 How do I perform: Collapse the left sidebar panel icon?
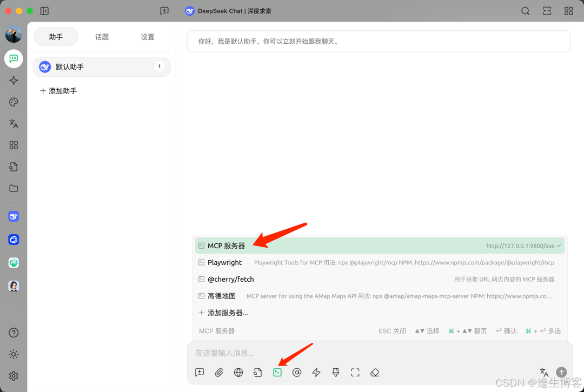coord(44,11)
